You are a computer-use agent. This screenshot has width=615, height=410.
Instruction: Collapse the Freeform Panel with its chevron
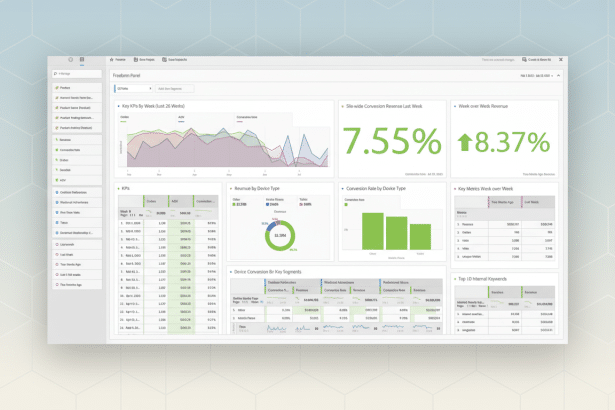(559, 76)
